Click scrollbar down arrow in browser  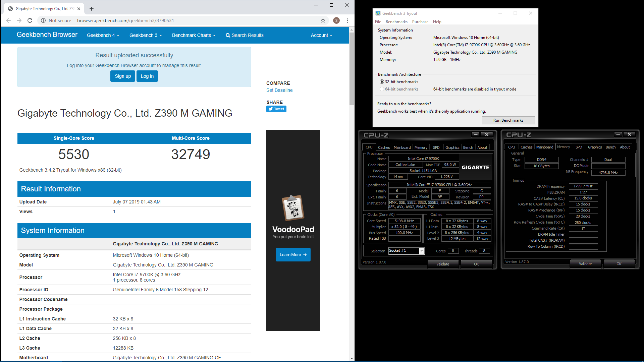(x=352, y=358)
